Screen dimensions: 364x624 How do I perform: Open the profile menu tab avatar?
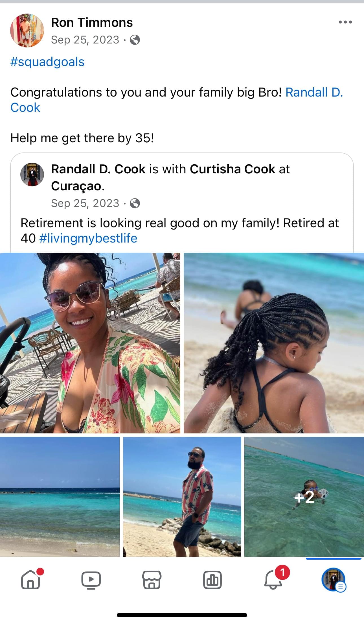coord(334,580)
